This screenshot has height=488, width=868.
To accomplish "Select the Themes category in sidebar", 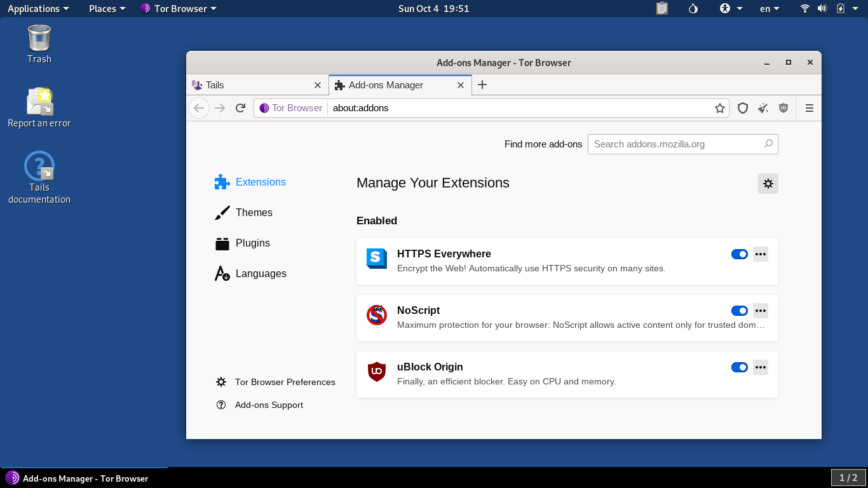I will [x=243, y=213].
